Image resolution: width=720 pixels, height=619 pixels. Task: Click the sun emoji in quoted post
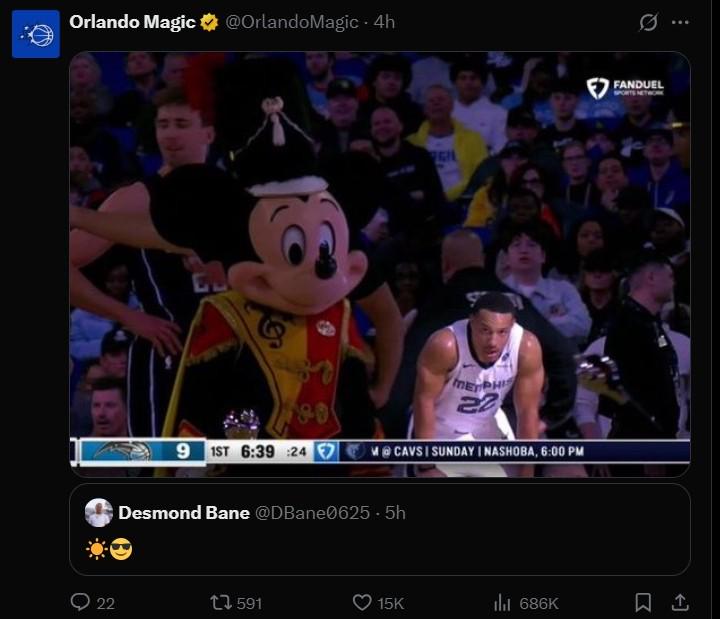point(97,548)
